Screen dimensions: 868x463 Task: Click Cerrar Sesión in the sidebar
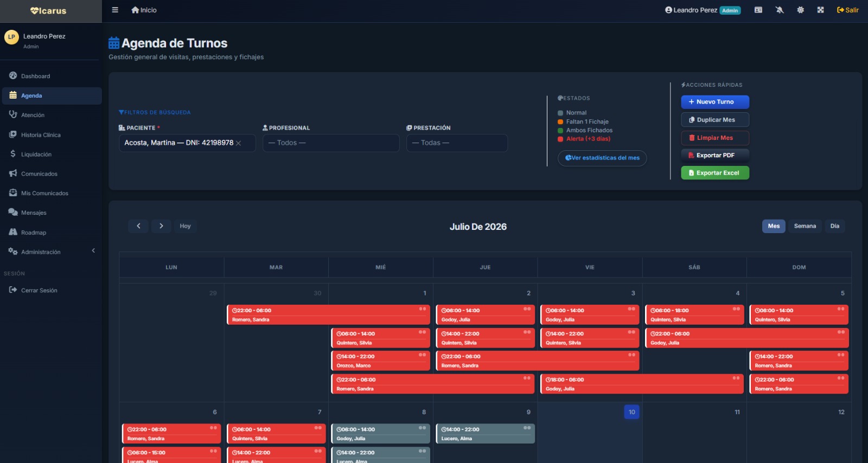51,290
